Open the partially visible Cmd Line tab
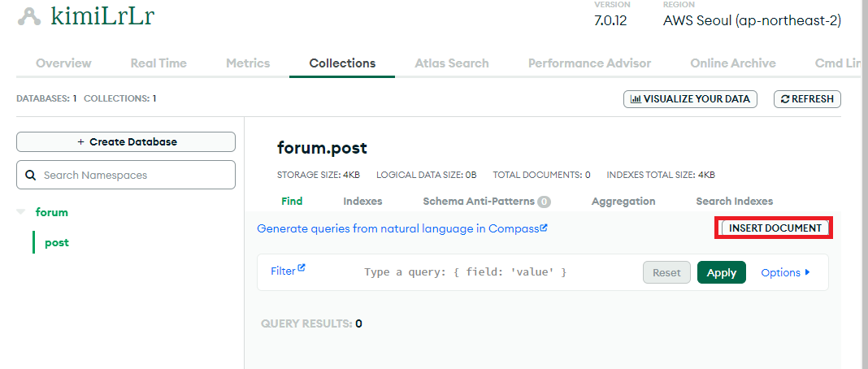The width and height of the screenshot is (868, 369). point(838,63)
